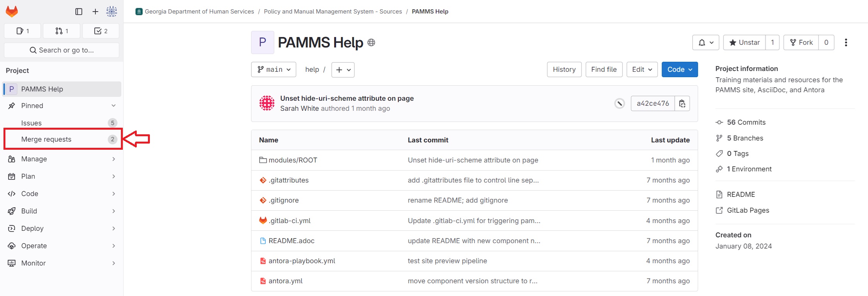
Task: Collapse the Pinned section chevron
Action: pos(114,106)
